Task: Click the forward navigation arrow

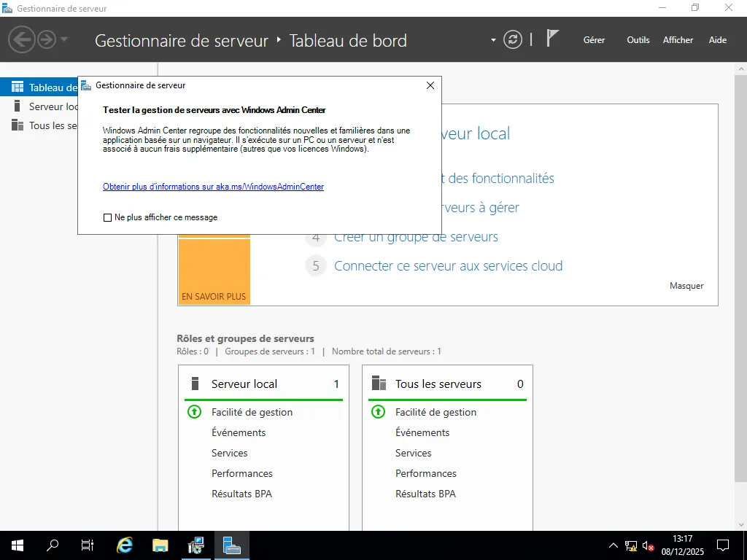Action: [47, 39]
